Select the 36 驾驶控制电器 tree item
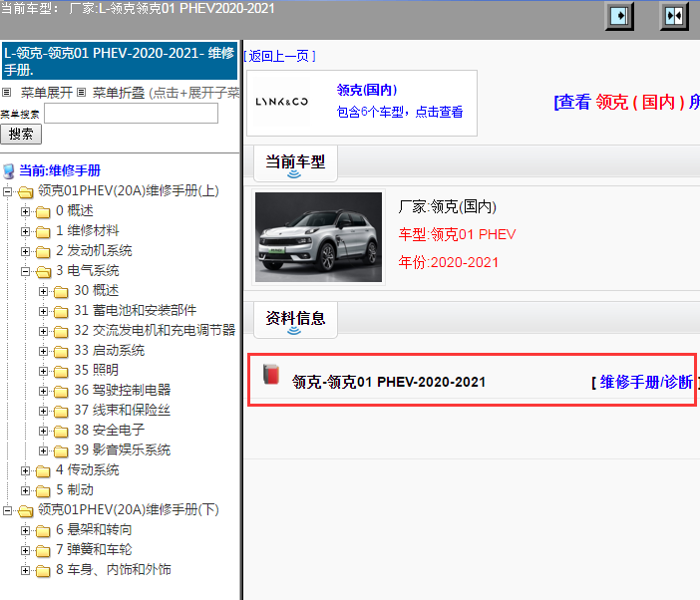Viewport: 700px width, 600px height. [x=123, y=391]
